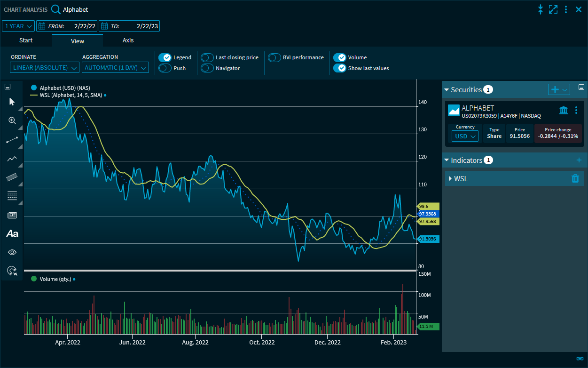Enable the Last closing price toggle
Viewport: 588px width, 368px height.
click(x=207, y=57)
